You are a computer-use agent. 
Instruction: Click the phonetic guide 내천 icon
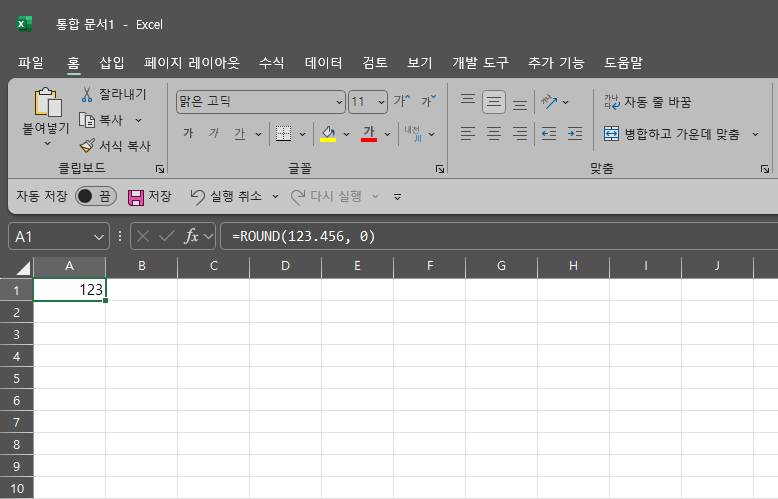click(413, 133)
